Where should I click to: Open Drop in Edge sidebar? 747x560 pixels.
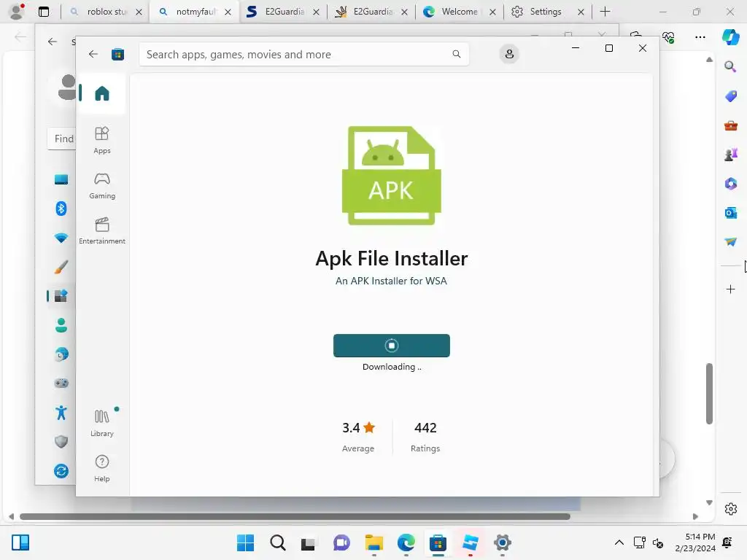[731, 242]
